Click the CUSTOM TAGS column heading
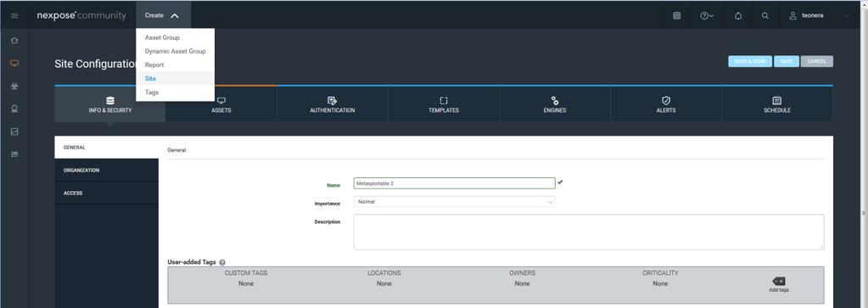Screen dimensions: 868x308 click(x=246, y=273)
